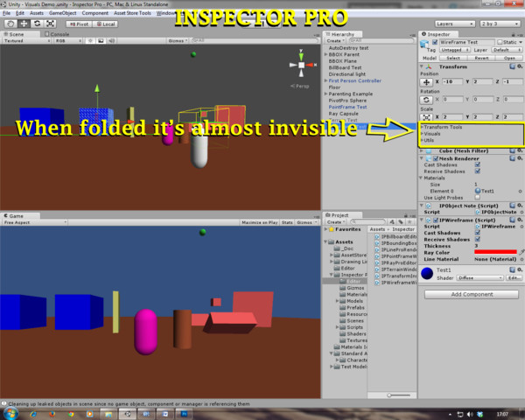The width and height of the screenshot is (525, 420).
Task: Click the Rotation reset icon button
Action: (426, 100)
